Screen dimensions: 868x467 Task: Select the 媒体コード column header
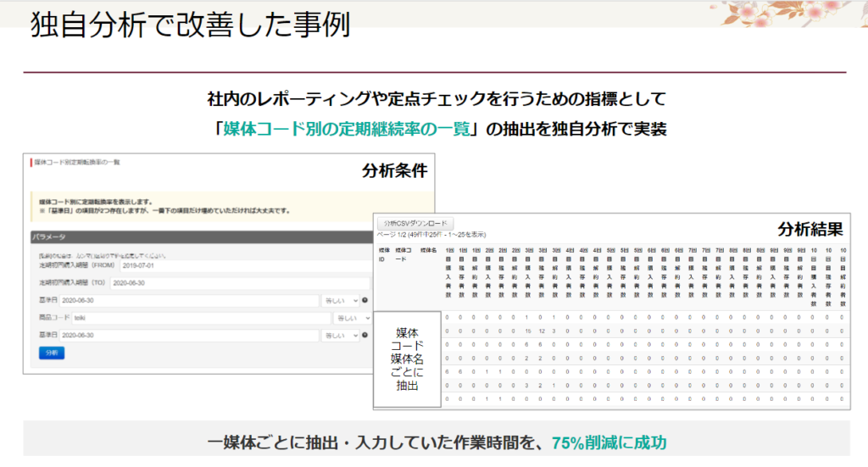[404, 254]
